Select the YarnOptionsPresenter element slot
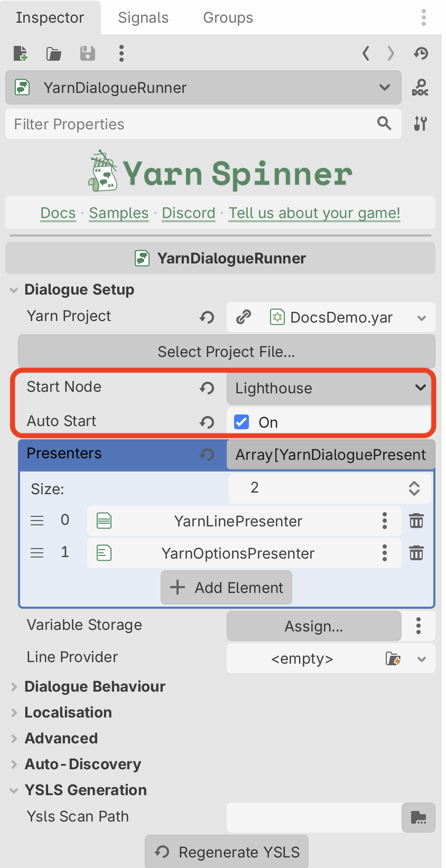Screen dimensions: 446x868 (x=238, y=553)
